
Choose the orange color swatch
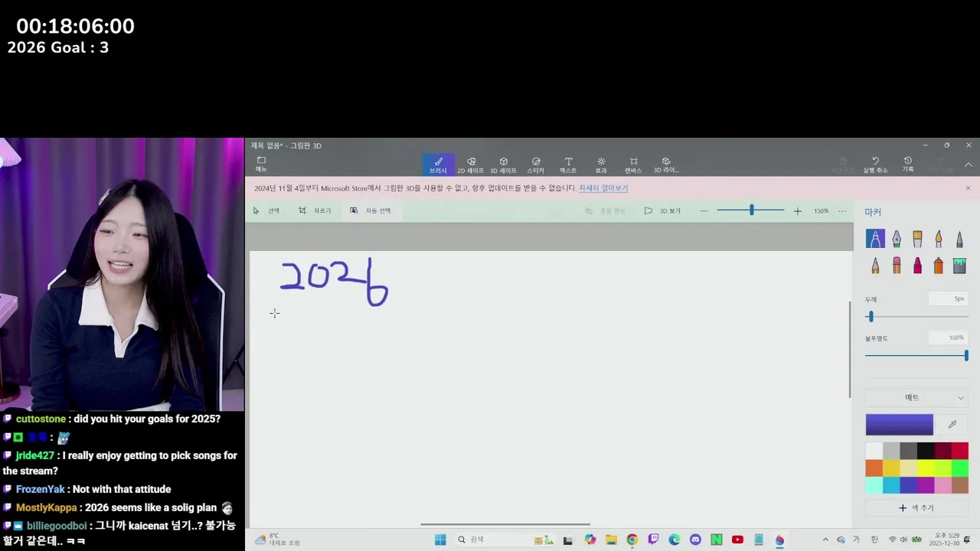pyautogui.click(x=874, y=468)
